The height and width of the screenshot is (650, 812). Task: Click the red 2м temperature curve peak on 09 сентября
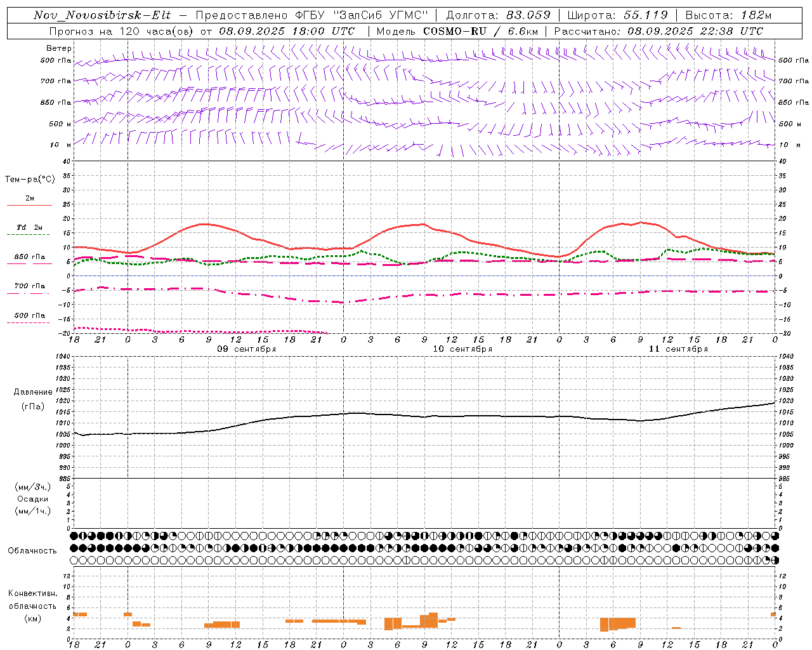(x=203, y=224)
